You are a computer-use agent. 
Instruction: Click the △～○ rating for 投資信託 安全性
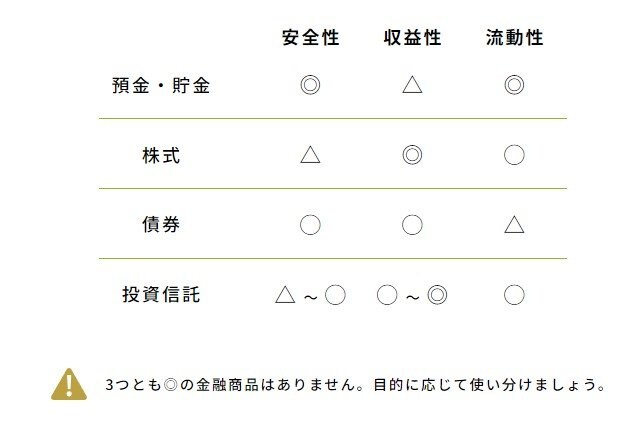310,295
